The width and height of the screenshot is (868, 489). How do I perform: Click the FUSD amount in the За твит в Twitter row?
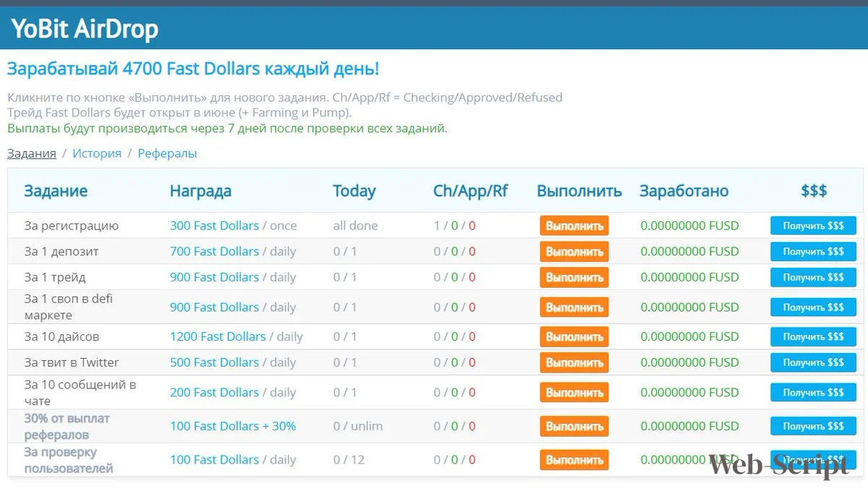point(689,362)
